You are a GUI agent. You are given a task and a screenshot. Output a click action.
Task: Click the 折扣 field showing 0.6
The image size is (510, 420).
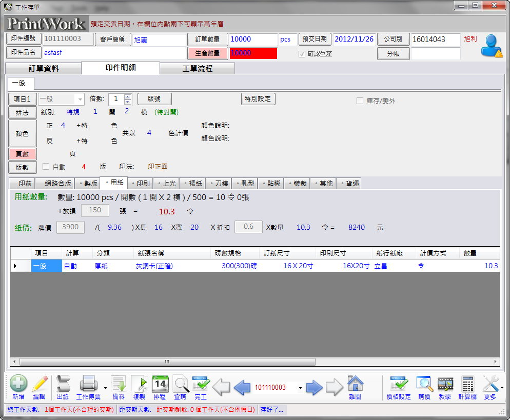(x=248, y=227)
